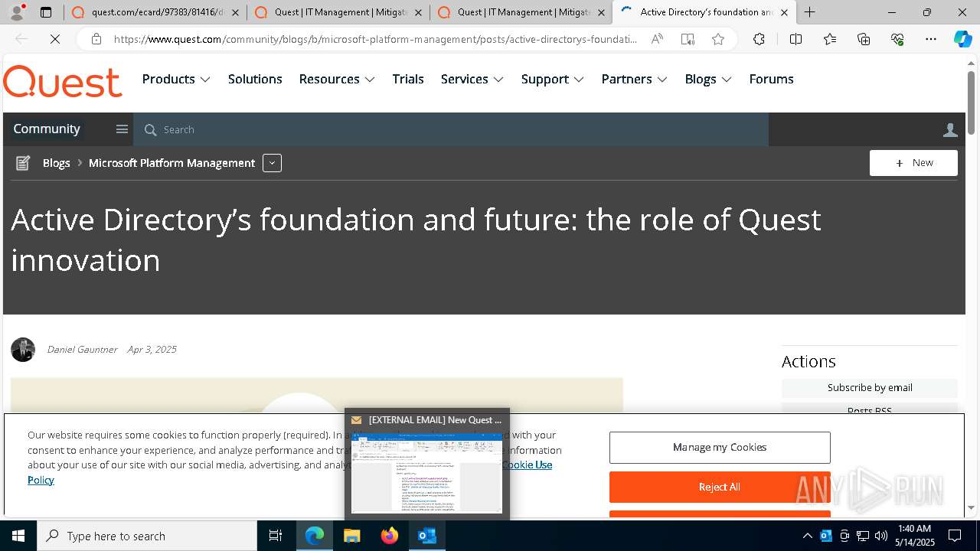Image resolution: width=980 pixels, height=551 pixels.
Task: Open the Edge profile icon
Action: (17, 12)
